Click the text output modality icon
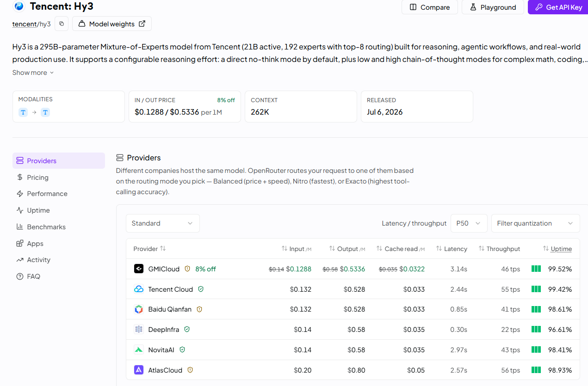The image size is (588, 386). point(45,112)
